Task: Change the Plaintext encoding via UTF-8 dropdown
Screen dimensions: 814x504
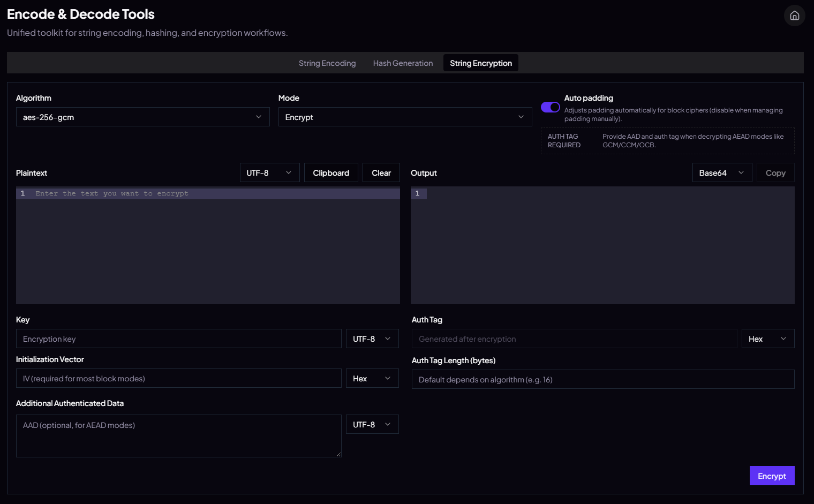Action: click(x=269, y=172)
